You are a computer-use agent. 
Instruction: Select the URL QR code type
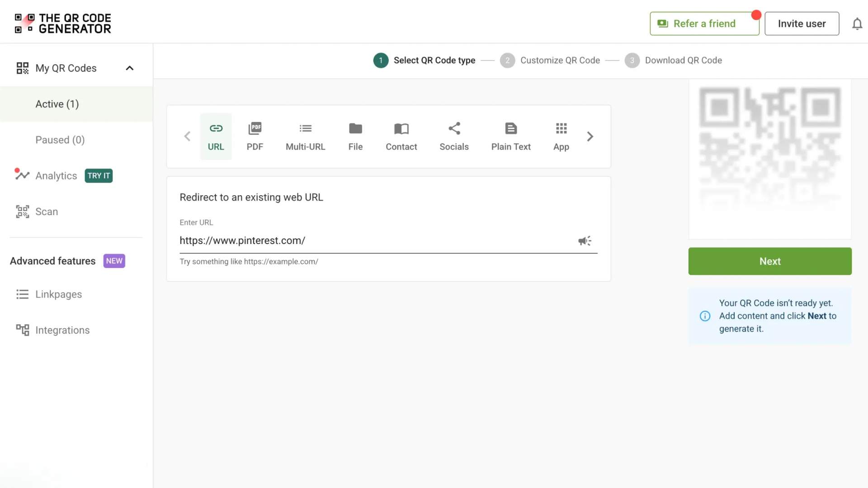click(x=216, y=136)
